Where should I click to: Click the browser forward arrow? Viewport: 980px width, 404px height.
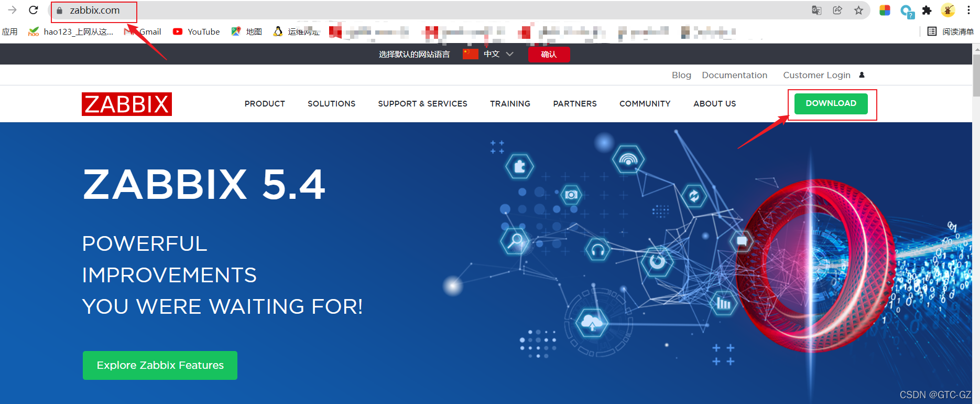coord(13,10)
